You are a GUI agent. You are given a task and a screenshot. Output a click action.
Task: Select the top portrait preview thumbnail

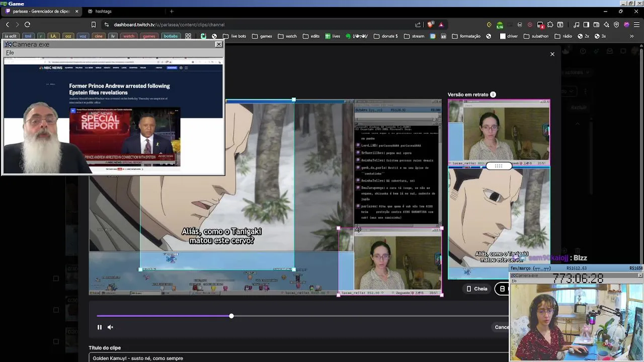[499, 131]
